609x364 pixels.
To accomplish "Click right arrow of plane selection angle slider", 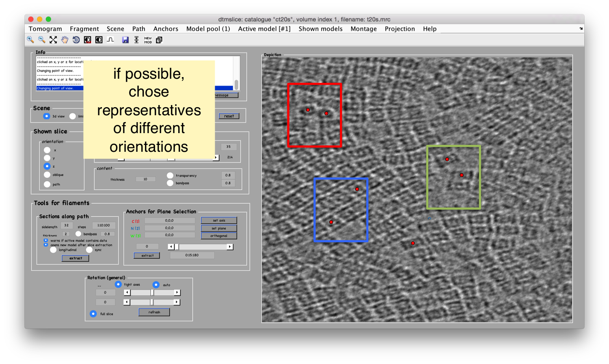I will (230, 247).
